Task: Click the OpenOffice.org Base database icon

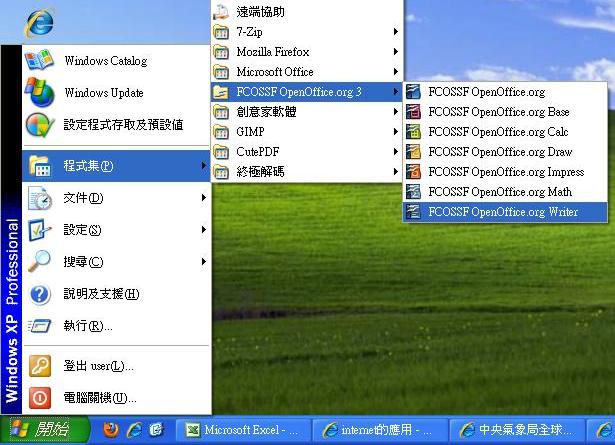Action: [413, 112]
